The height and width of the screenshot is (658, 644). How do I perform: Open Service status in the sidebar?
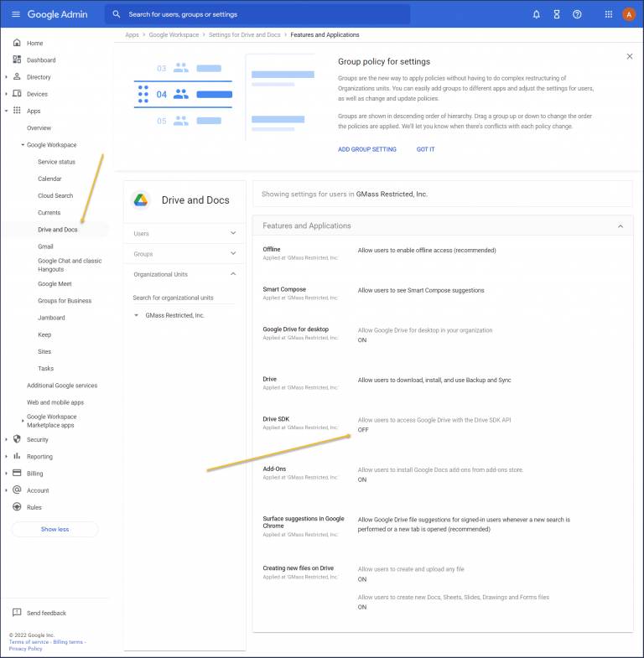click(x=57, y=162)
